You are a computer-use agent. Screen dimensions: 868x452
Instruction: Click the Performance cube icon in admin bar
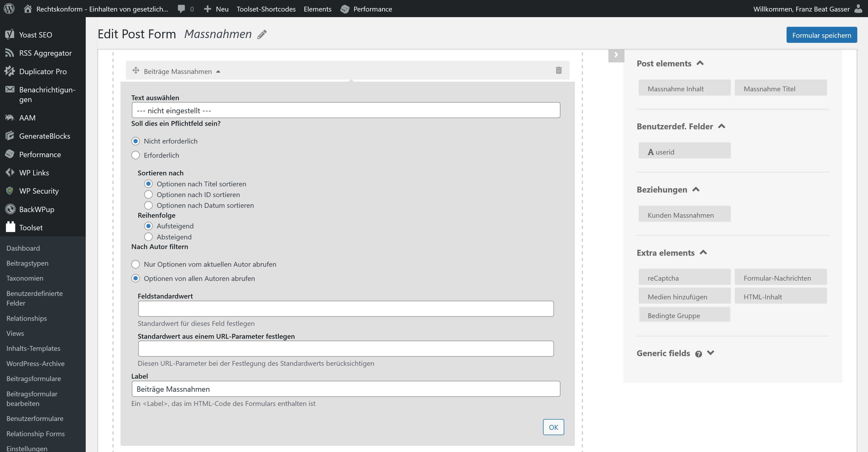[345, 9]
